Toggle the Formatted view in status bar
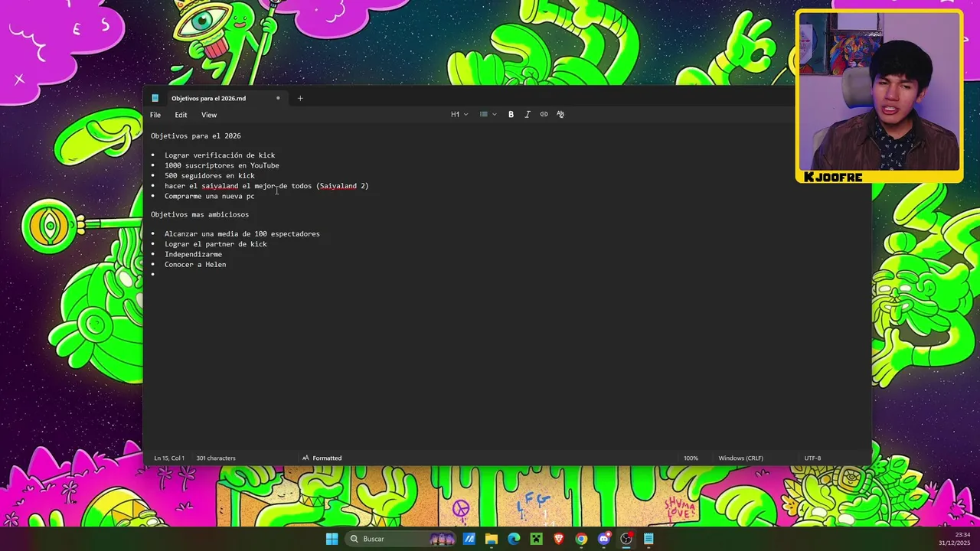This screenshot has width=980, height=551. coord(322,458)
